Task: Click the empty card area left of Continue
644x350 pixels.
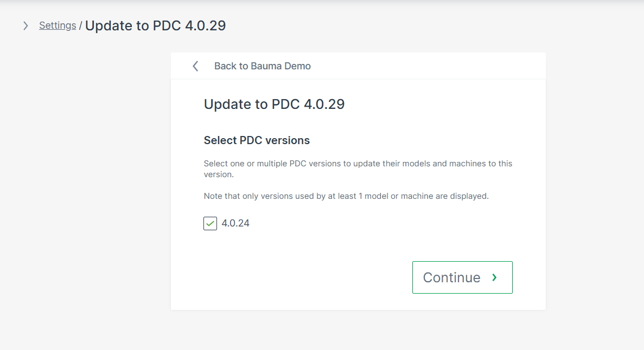Action: (x=298, y=277)
